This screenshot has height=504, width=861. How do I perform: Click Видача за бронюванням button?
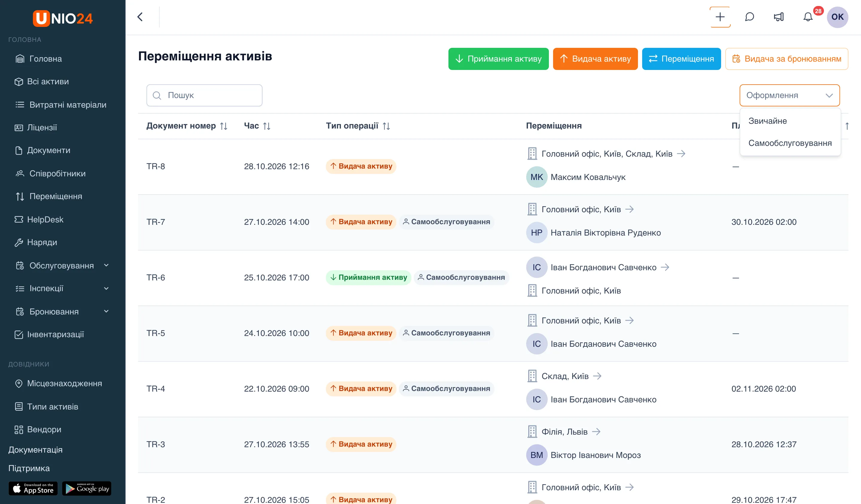787,59
